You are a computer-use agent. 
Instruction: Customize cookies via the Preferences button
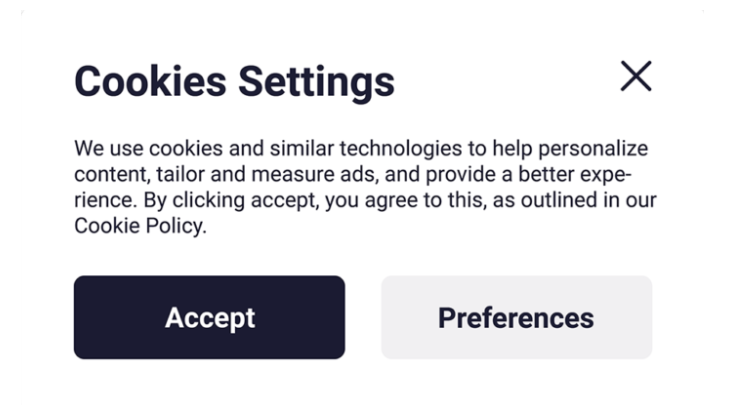[x=516, y=318]
